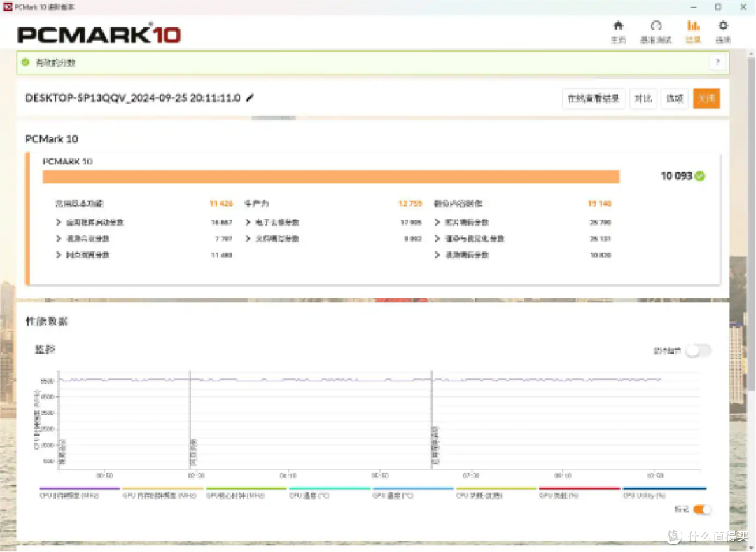Click the light blue GPU temperature legend
Screen dimensions: 756x552
pyautogui.click(x=413, y=492)
